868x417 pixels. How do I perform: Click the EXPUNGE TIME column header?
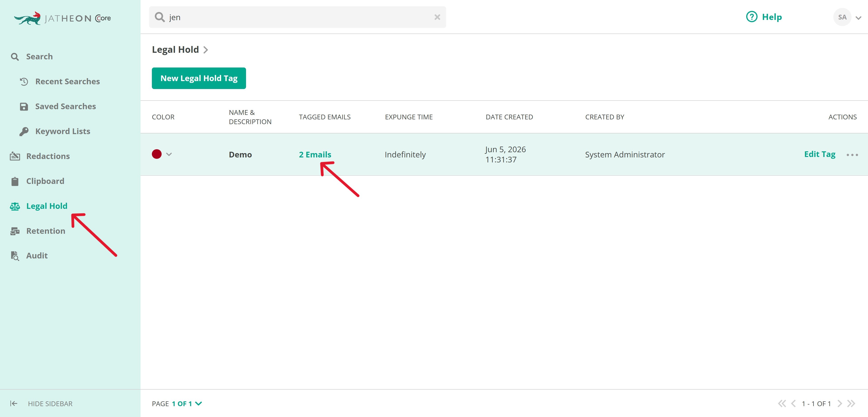pyautogui.click(x=409, y=117)
